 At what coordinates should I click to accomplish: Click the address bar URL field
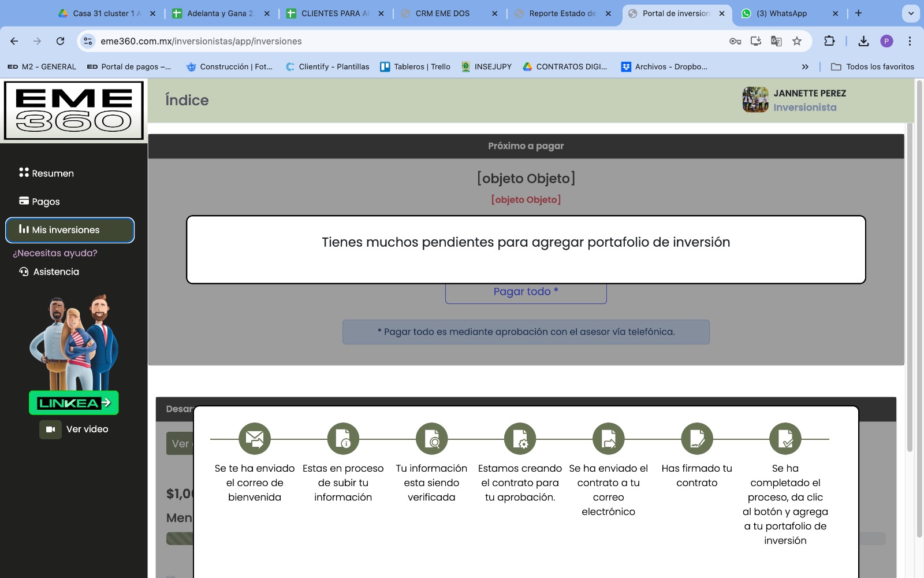coord(404,41)
